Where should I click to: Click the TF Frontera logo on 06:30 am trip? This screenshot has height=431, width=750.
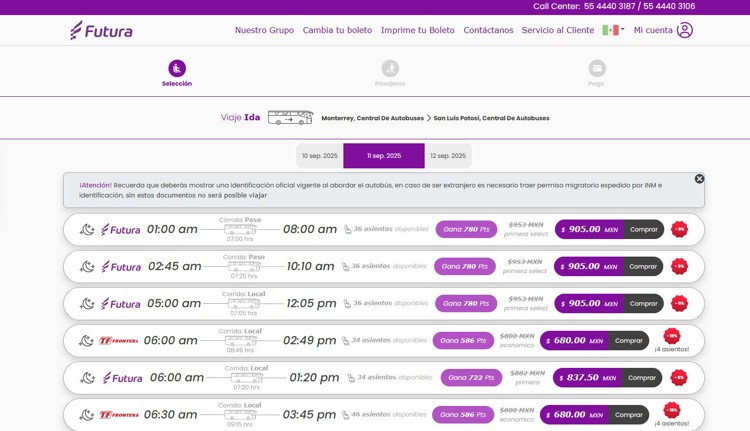pos(119,415)
